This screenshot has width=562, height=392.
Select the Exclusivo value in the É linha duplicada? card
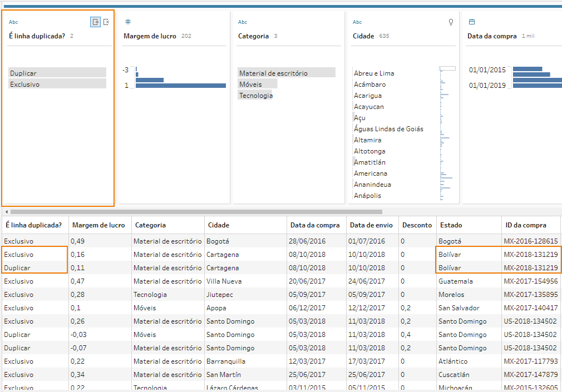click(57, 84)
